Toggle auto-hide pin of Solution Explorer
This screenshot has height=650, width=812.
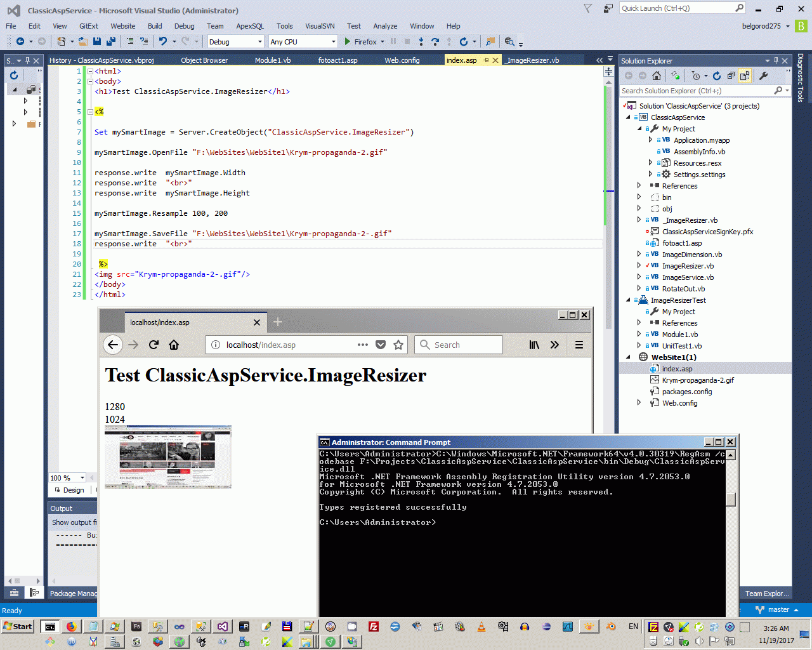point(776,61)
